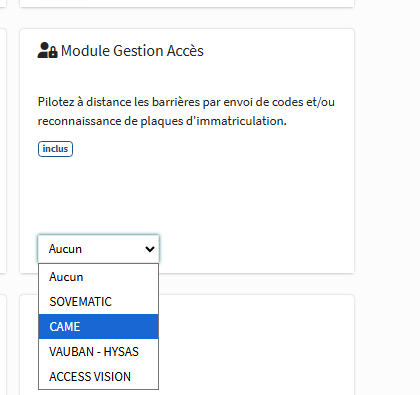
Task: Click the blank page margin on the right
Action: pos(387,197)
